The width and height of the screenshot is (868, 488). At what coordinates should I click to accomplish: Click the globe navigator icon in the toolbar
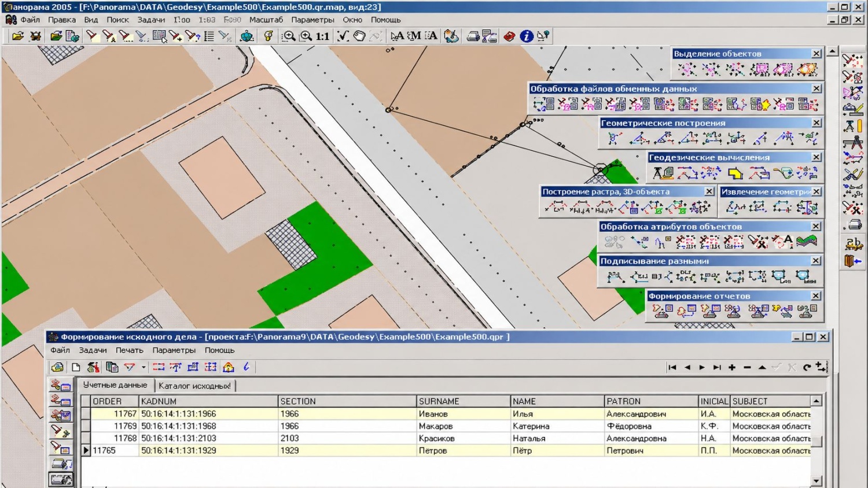tap(247, 36)
